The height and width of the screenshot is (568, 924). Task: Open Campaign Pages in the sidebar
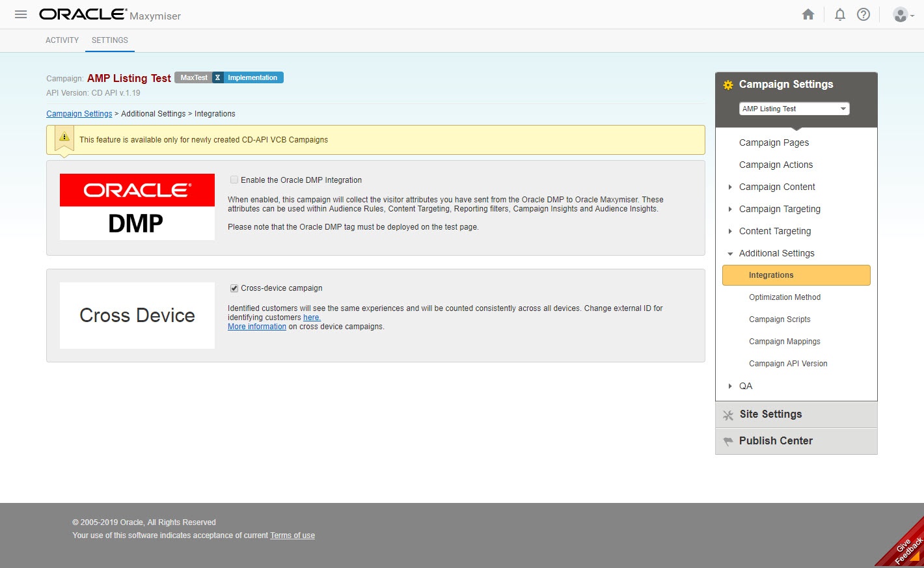(774, 142)
